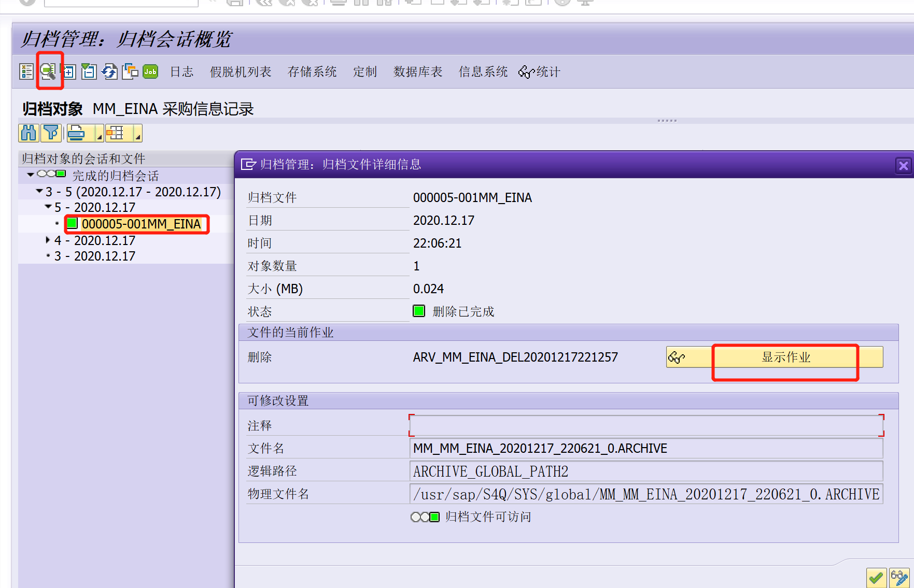The image size is (914, 588).
Task: Click the 归档对象的会话和文件 column header
Action: click(126, 159)
